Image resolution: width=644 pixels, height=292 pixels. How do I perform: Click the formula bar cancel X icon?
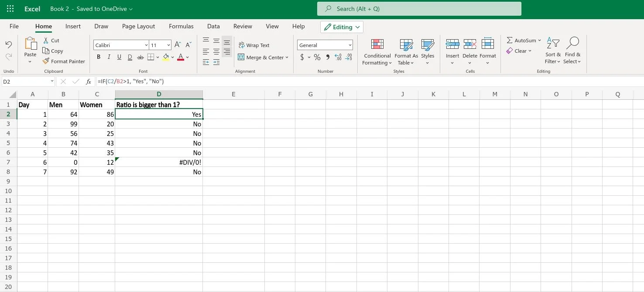[x=63, y=81]
